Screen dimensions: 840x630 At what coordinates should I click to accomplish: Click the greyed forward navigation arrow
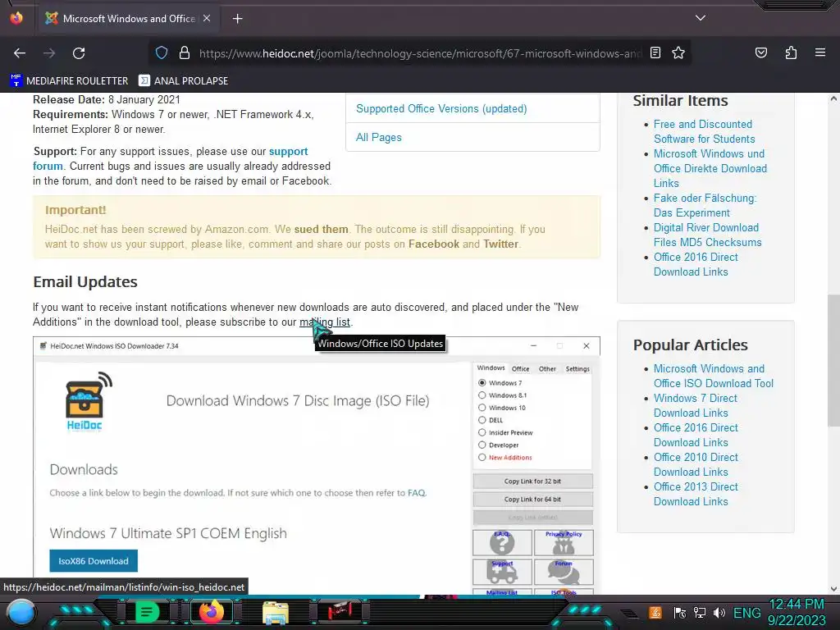click(49, 53)
